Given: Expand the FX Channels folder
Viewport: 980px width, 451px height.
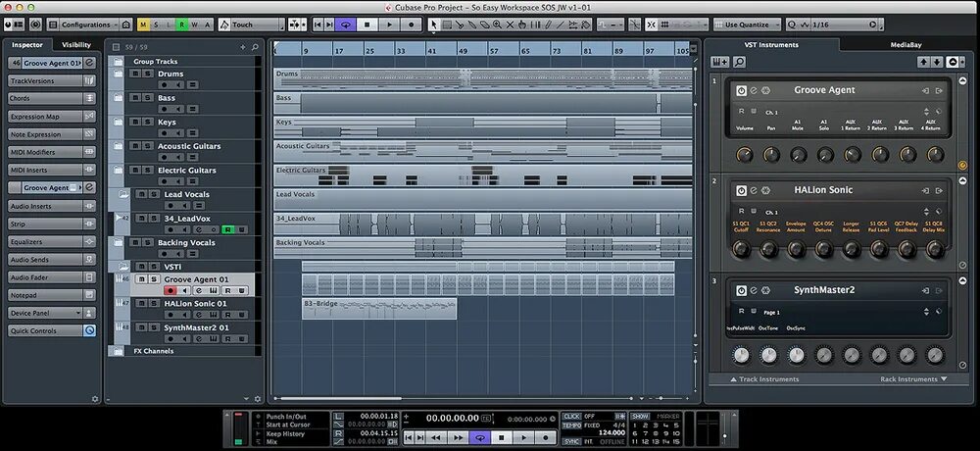Looking at the screenshot, I should (x=119, y=351).
